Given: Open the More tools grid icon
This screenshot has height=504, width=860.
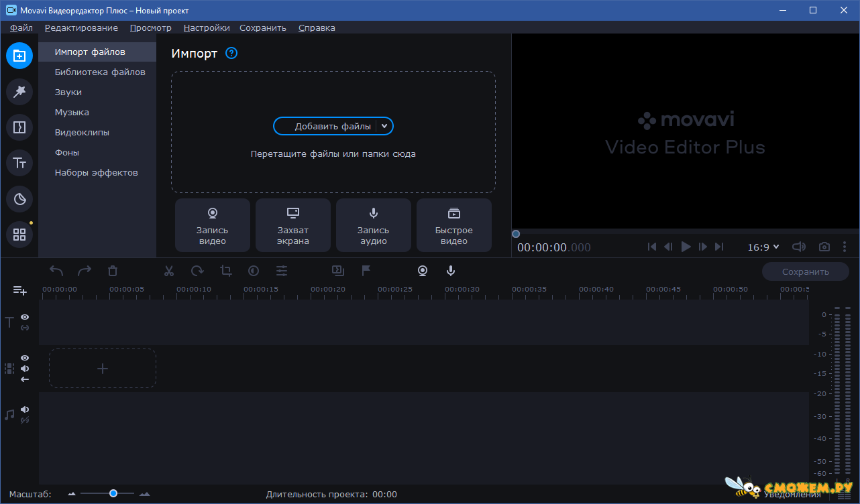Looking at the screenshot, I should [x=19, y=235].
